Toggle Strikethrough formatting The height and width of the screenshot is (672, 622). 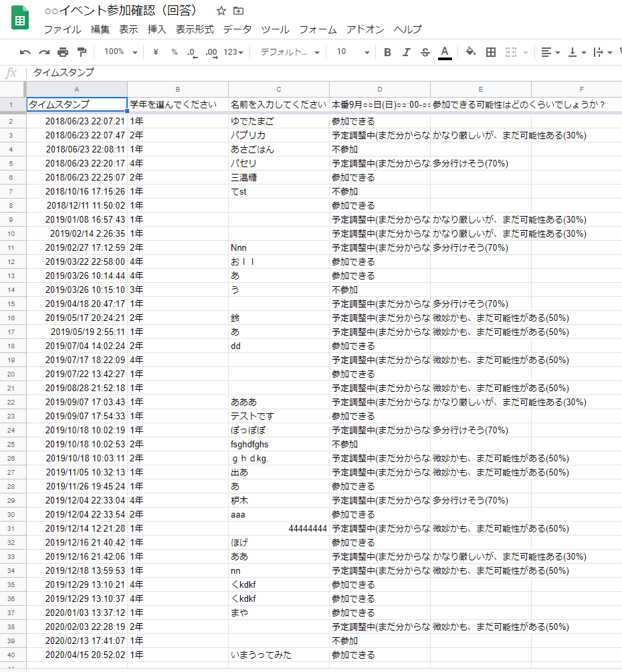[425, 52]
